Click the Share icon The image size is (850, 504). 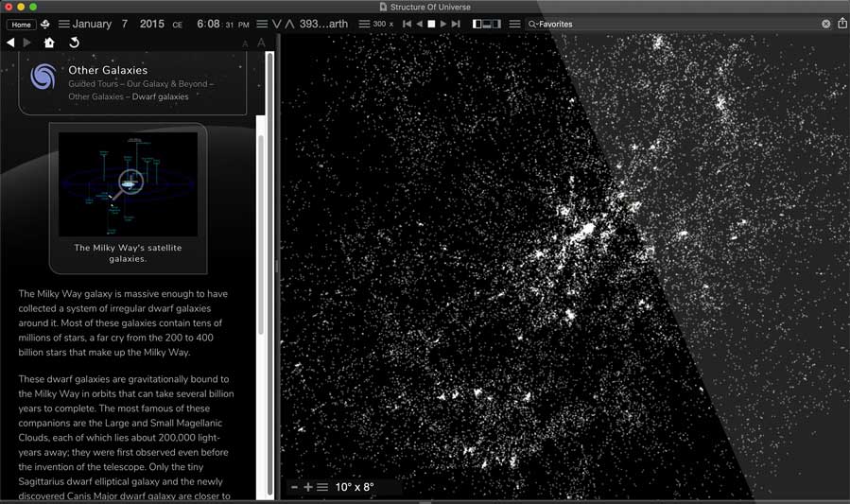point(841,24)
